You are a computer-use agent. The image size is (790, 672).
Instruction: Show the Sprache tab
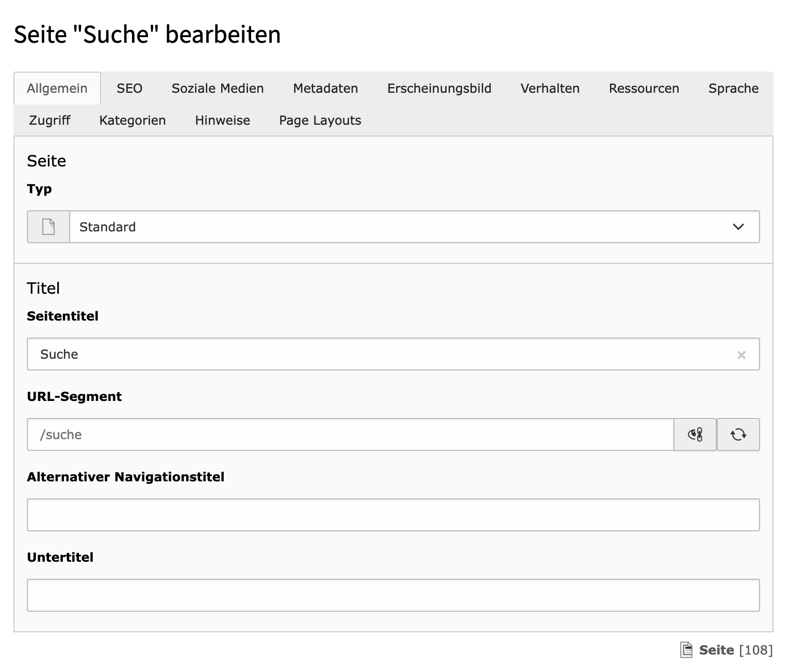(733, 89)
